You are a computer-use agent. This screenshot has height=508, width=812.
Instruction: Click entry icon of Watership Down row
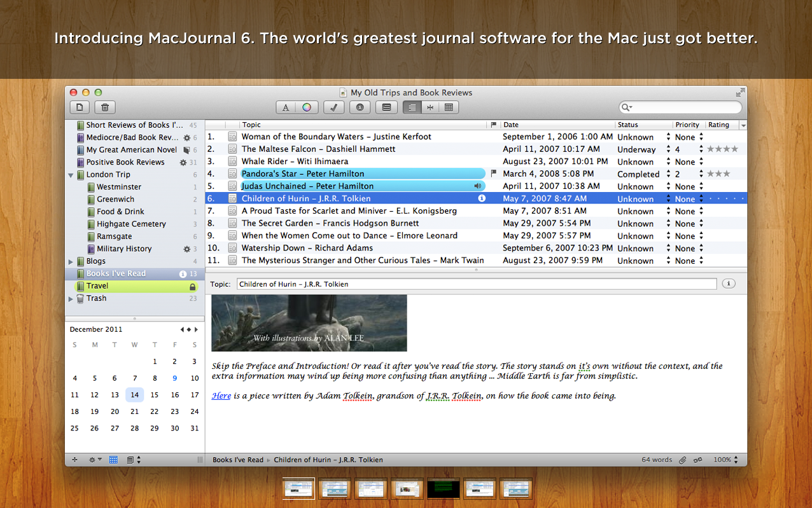pos(232,248)
